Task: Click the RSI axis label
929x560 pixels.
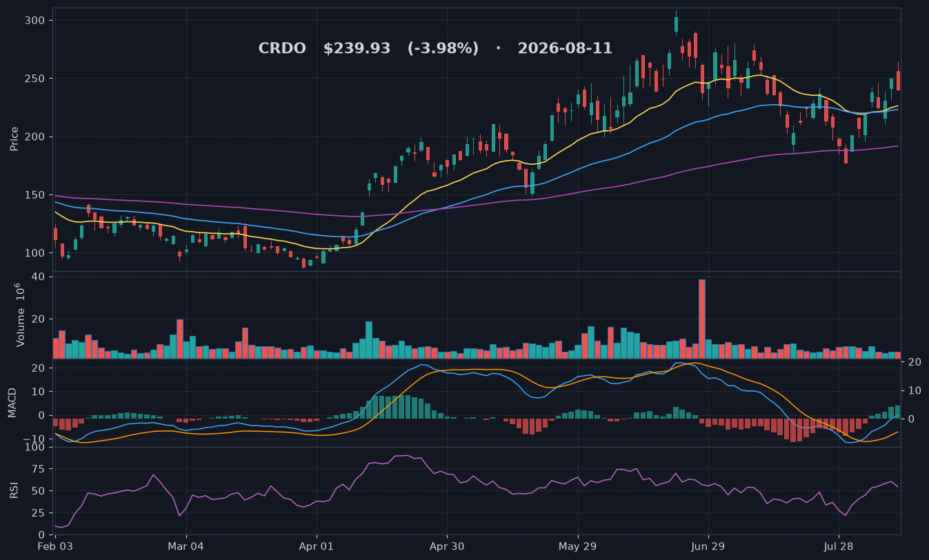Action: (14, 491)
